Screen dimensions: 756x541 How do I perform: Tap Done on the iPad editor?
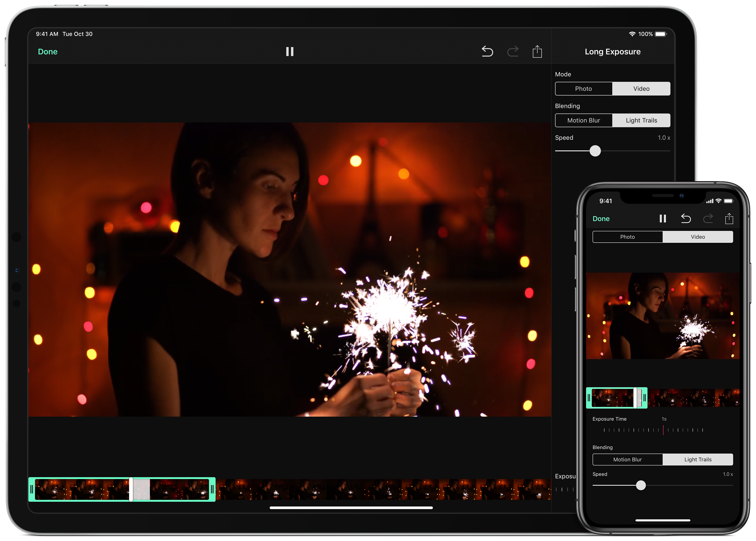click(48, 52)
